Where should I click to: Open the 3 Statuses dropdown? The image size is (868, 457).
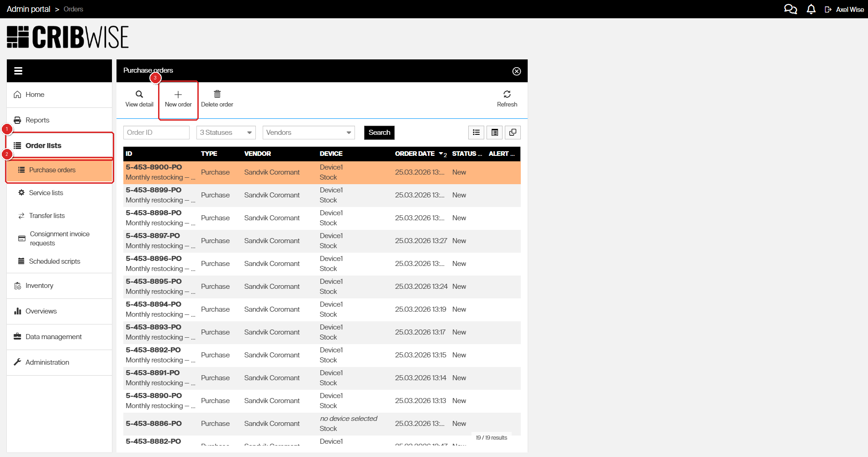click(x=226, y=133)
